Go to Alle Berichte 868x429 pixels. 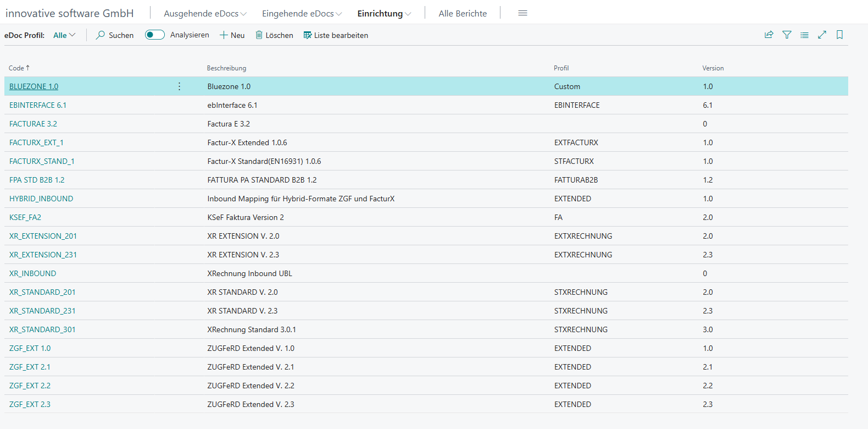point(463,14)
